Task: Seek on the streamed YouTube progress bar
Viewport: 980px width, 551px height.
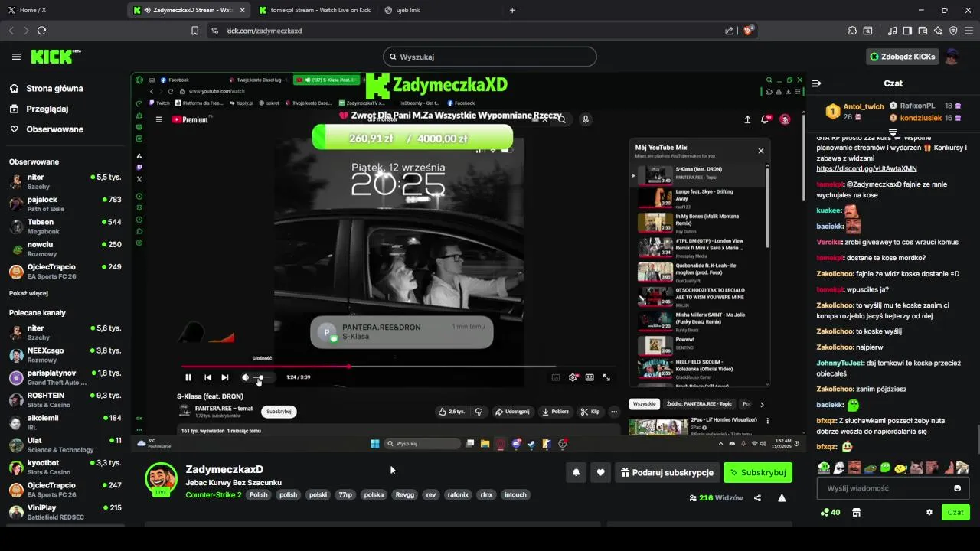Action: click(398, 367)
